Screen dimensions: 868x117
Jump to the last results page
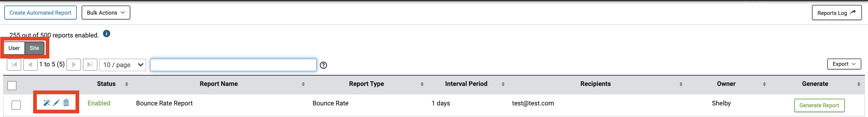coord(90,64)
